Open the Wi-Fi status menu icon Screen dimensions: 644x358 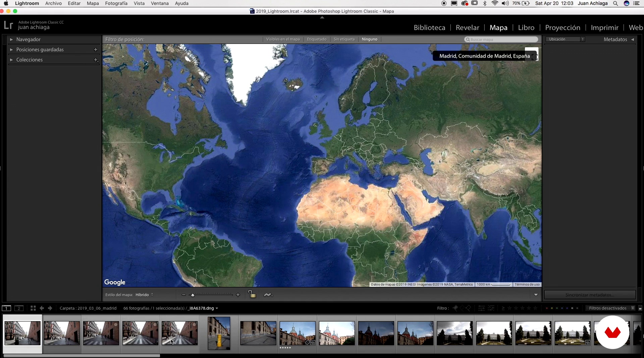click(x=495, y=3)
